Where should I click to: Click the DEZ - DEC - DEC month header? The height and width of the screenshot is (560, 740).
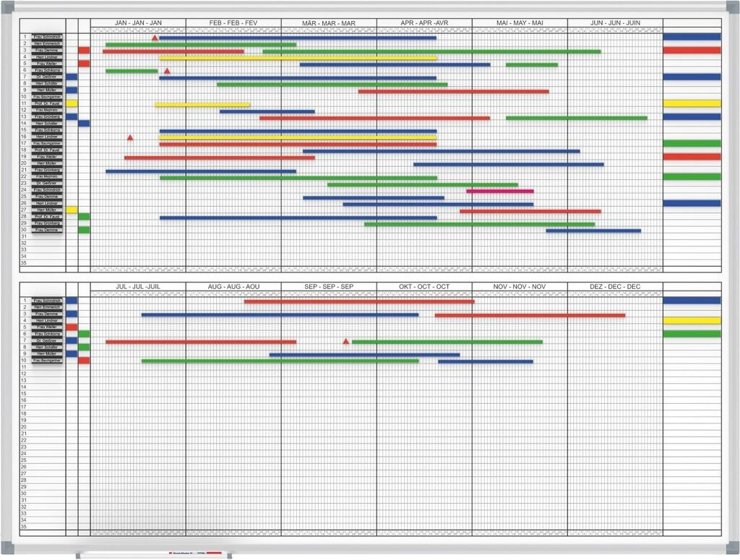click(615, 287)
